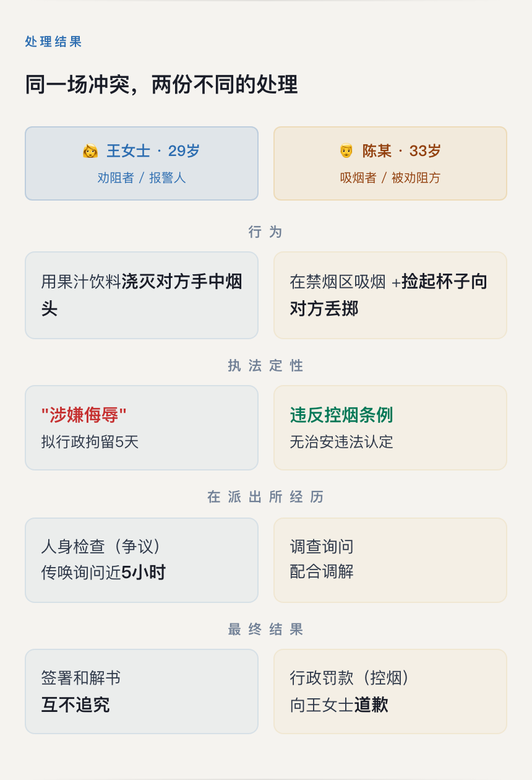Select the 在派出所经历 row label

coord(265,496)
